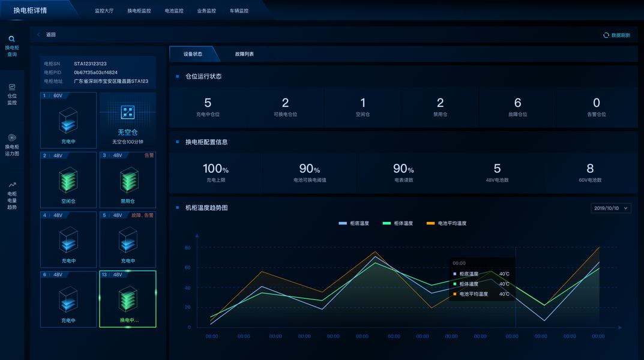This screenshot has width=644, height=360.
Task: Click the 60V电池数 value 8
Action: coord(590,169)
